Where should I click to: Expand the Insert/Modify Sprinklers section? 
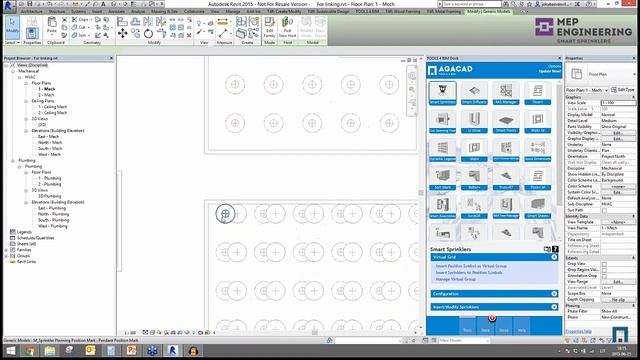pos(554,307)
